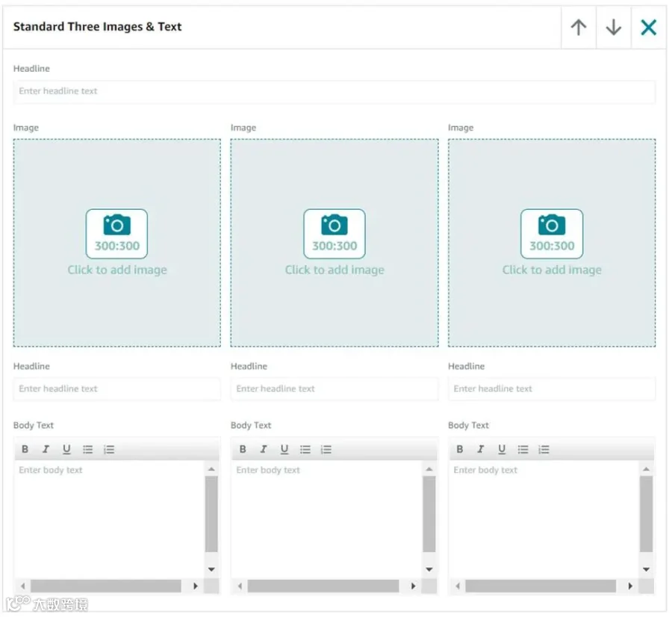Focus the right column Headline field
The width and height of the screenshot is (672, 617).
pyautogui.click(x=552, y=389)
